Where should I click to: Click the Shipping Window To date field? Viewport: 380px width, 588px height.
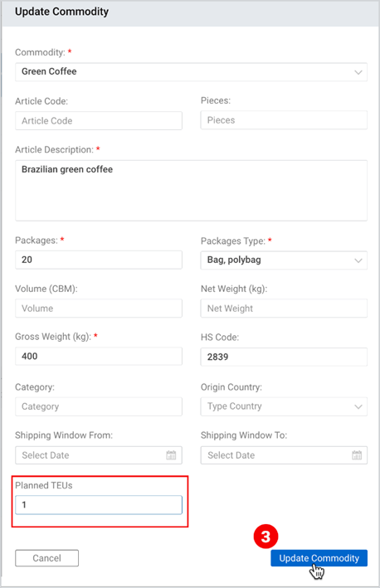[x=284, y=455]
